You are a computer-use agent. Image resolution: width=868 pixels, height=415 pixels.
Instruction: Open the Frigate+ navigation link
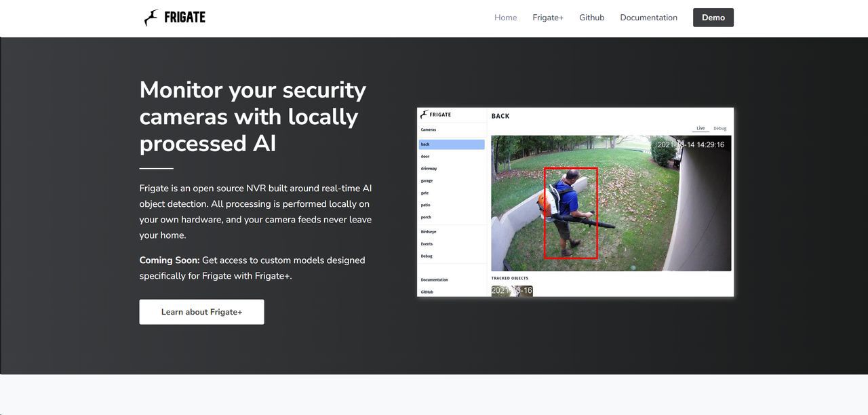click(547, 18)
